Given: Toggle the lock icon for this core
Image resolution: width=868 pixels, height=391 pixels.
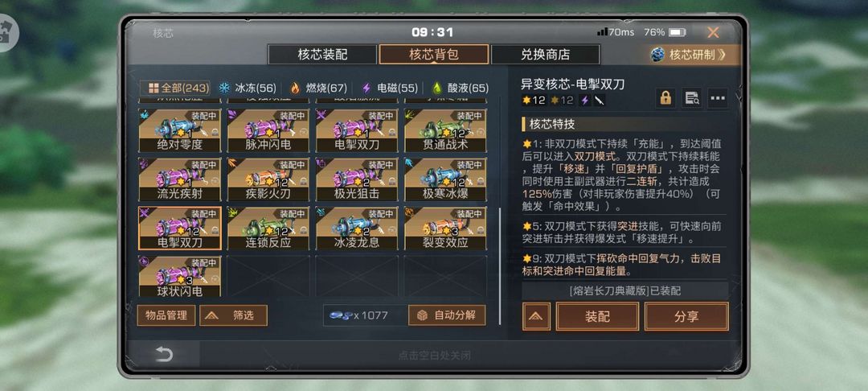Looking at the screenshot, I should [665, 98].
